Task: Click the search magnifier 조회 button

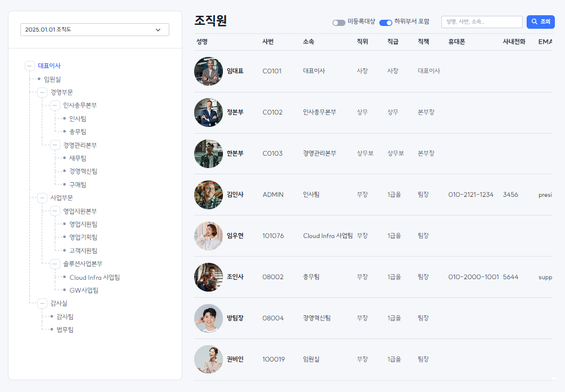Action: point(540,22)
